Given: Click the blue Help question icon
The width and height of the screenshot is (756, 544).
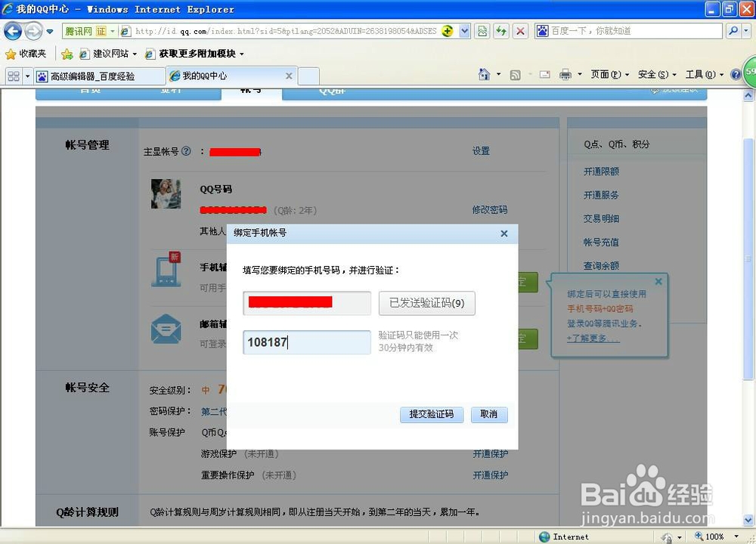Looking at the screenshot, I should point(736,74).
